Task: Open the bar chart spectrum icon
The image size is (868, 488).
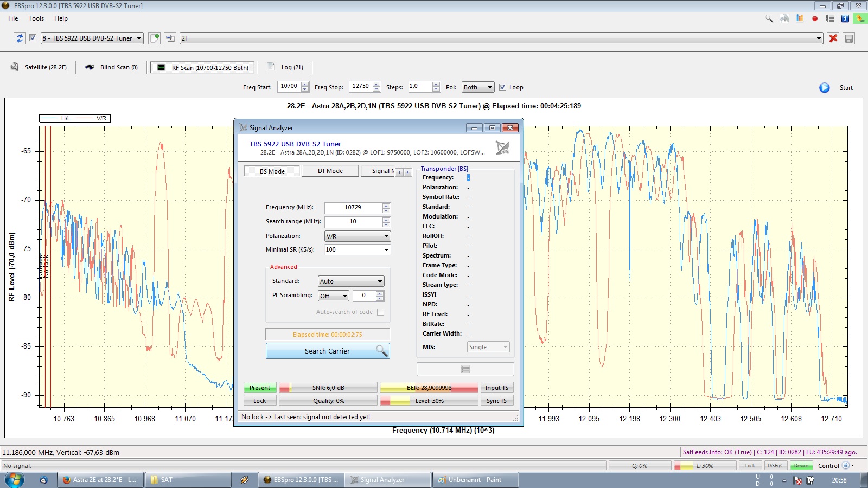Action: [800, 18]
